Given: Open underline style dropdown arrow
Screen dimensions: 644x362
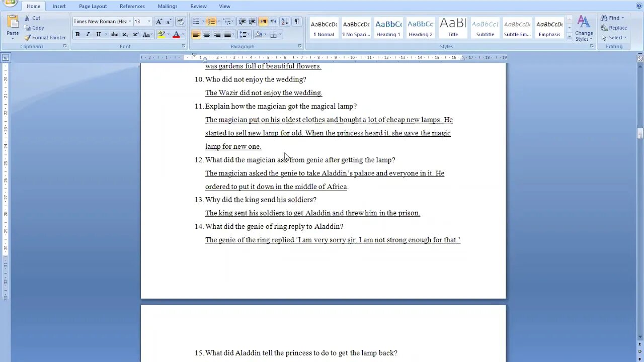Looking at the screenshot, I should pyautogui.click(x=106, y=34).
